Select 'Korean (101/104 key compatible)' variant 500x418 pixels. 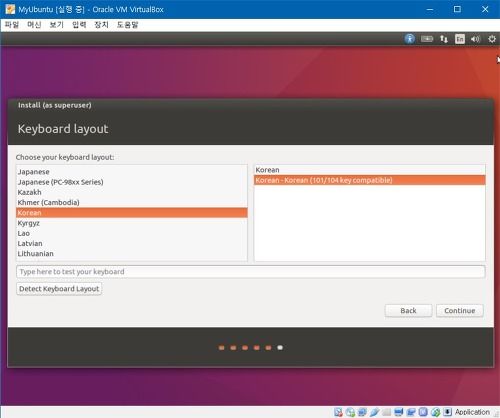coord(370,180)
